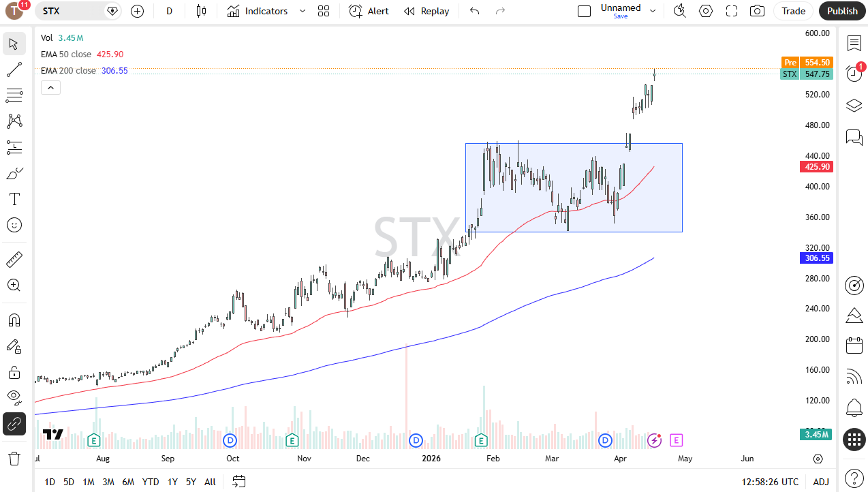Select the brush drawing tool
The width and height of the screenshot is (868, 492).
point(14,173)
